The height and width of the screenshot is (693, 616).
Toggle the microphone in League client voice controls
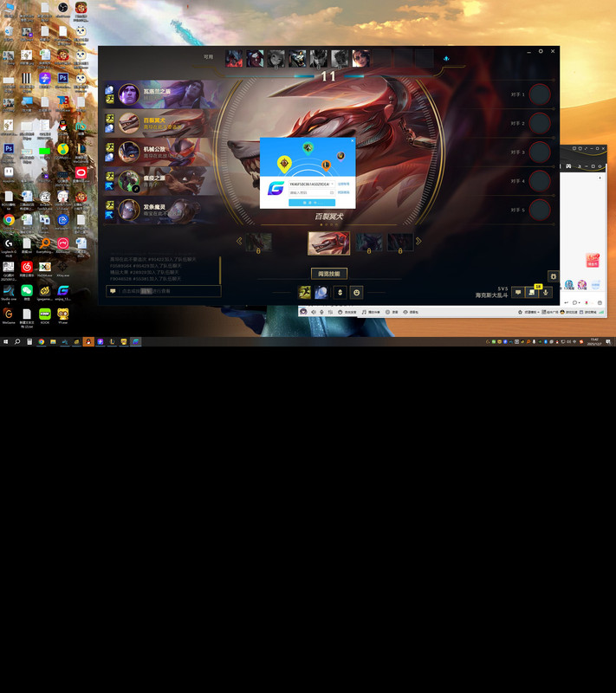click(x=546, y=292)
